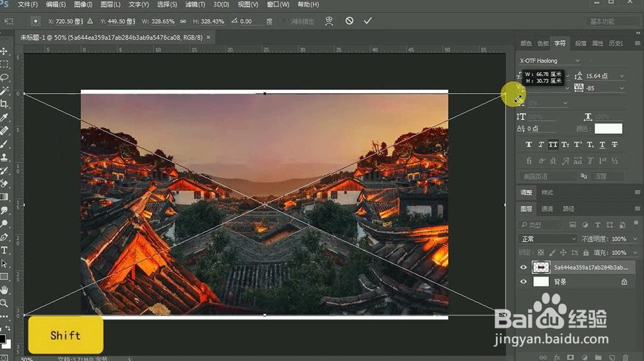Select the Dodge tool

pyautogui.click(x=4, y=224)
